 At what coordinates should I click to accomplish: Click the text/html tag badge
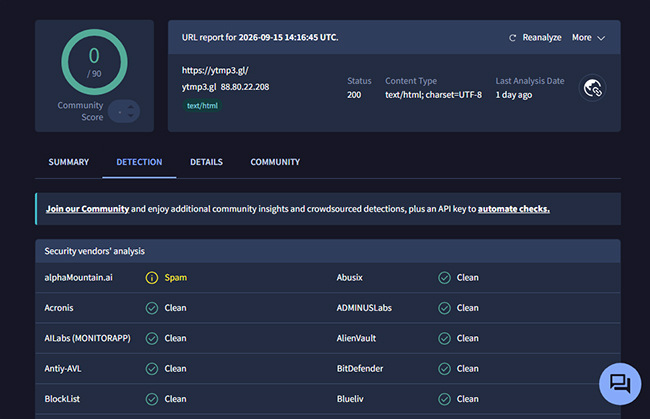(x=202, y=106)
